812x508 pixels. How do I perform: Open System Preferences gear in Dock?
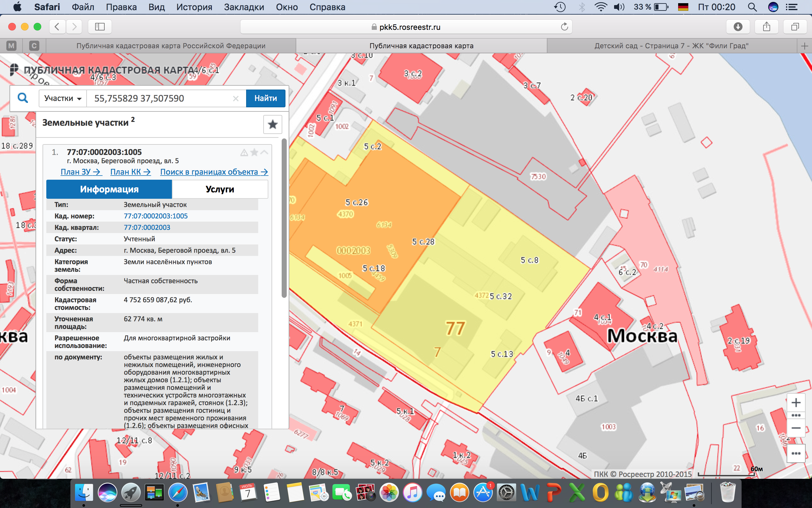(x=506, y=493)
